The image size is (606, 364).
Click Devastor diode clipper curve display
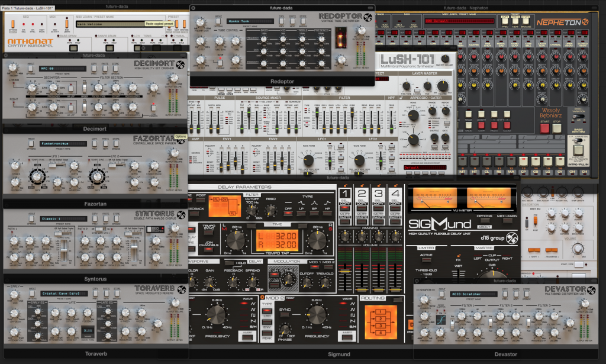440,320
